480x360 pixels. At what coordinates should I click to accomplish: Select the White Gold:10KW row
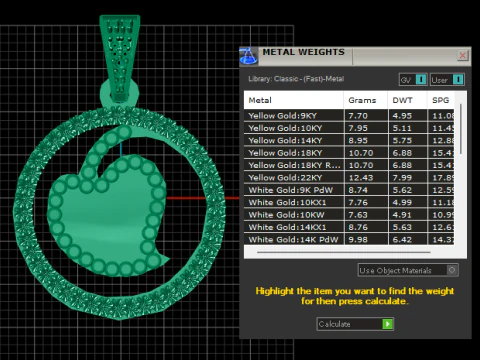pos(349,215)
